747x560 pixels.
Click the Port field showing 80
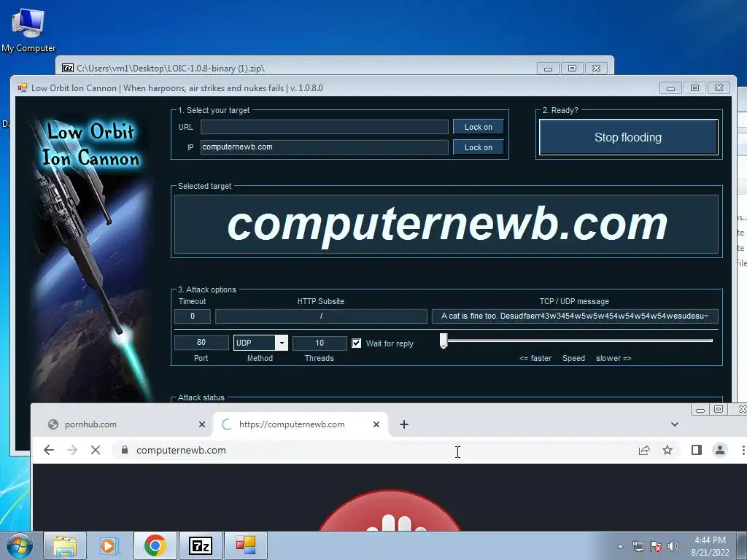(201, 343)
